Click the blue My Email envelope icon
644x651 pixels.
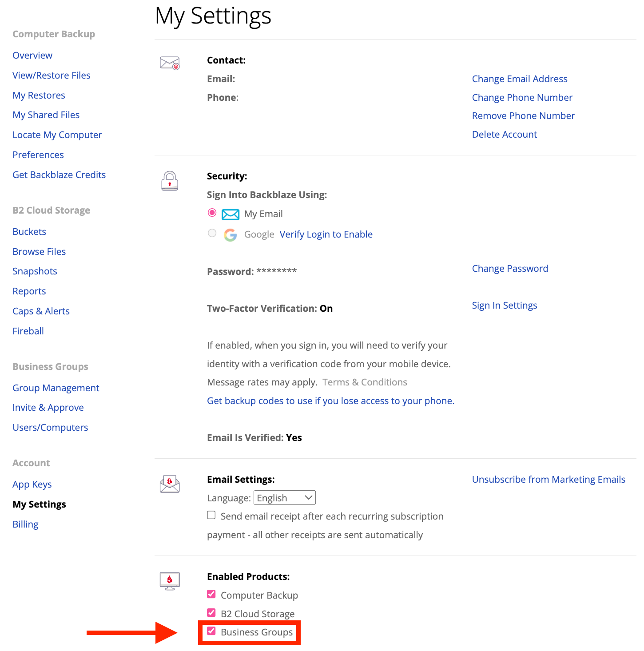[231, 214]
